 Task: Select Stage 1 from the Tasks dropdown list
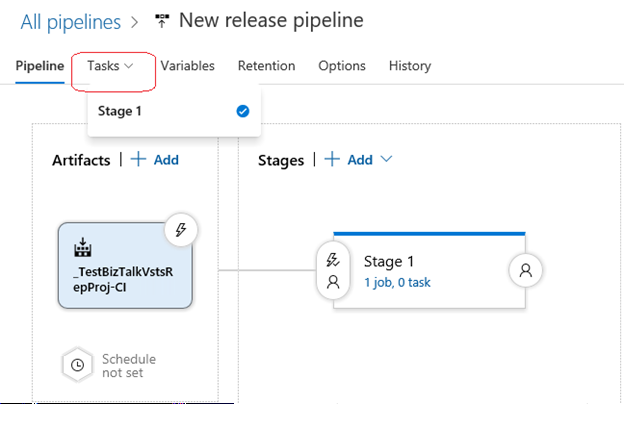(119, 111)
